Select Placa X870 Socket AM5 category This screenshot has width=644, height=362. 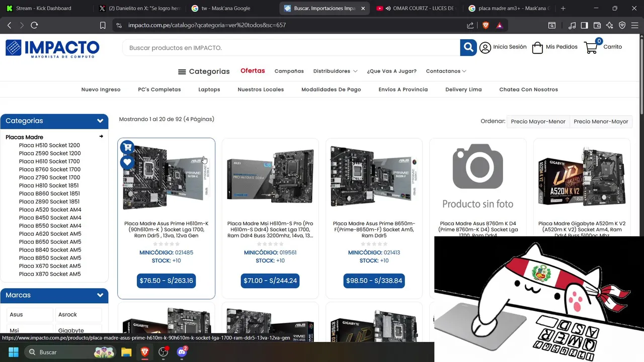tap(50, 274)
